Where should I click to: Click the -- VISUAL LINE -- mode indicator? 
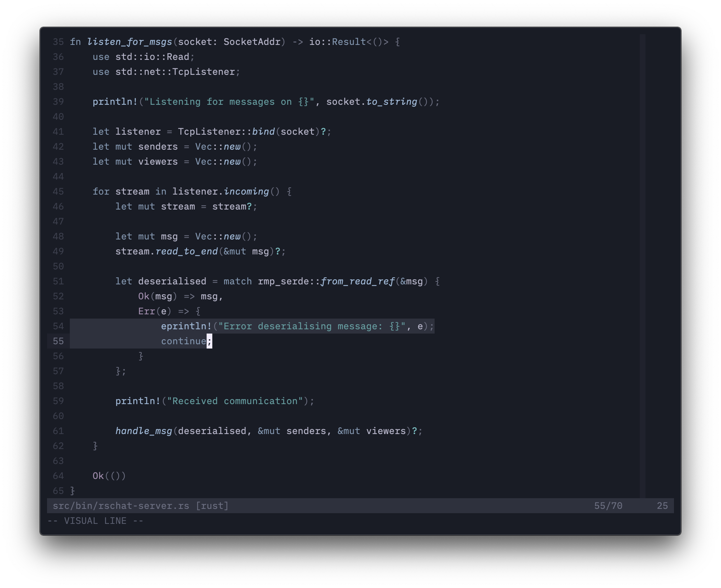pyautogui.click(x=95, y=521)
